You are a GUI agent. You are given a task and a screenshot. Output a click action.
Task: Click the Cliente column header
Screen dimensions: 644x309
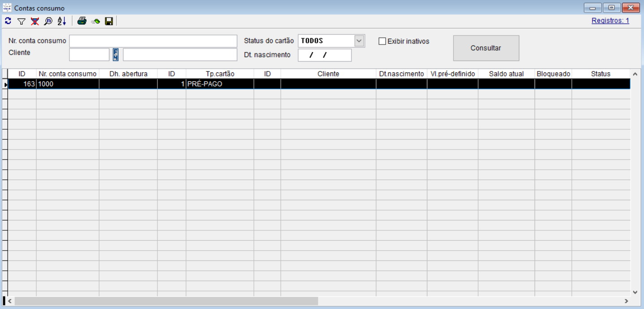point(328,74)
